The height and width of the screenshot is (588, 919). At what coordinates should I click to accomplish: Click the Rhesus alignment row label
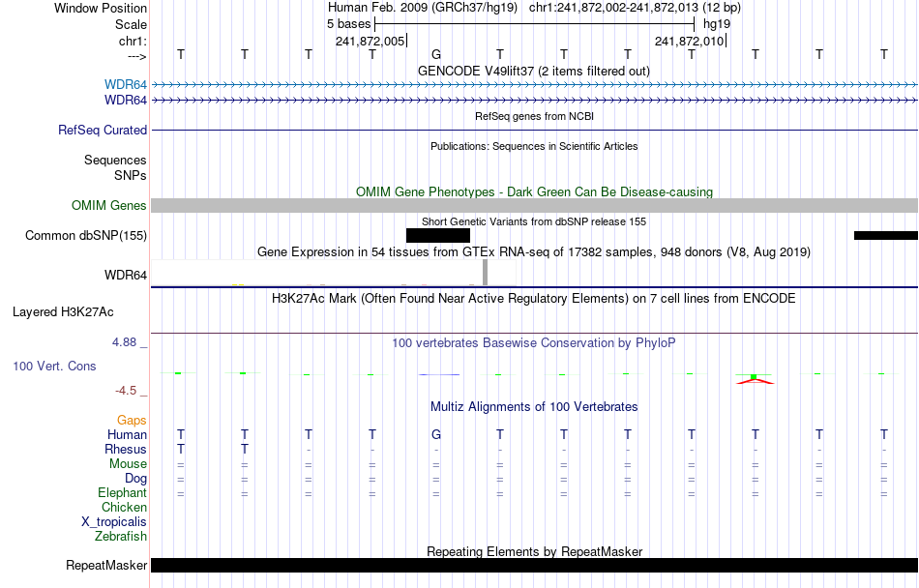[126, 449]
